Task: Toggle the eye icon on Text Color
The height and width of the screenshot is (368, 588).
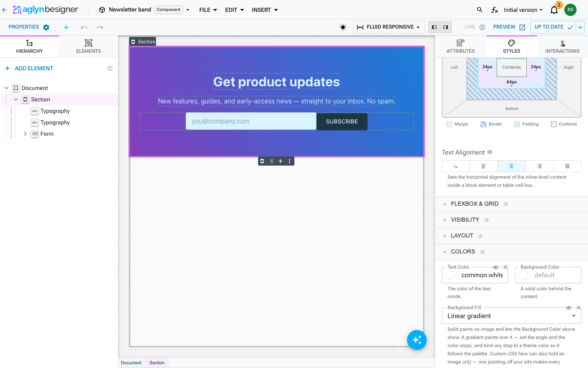Action: tap(495, 267)
